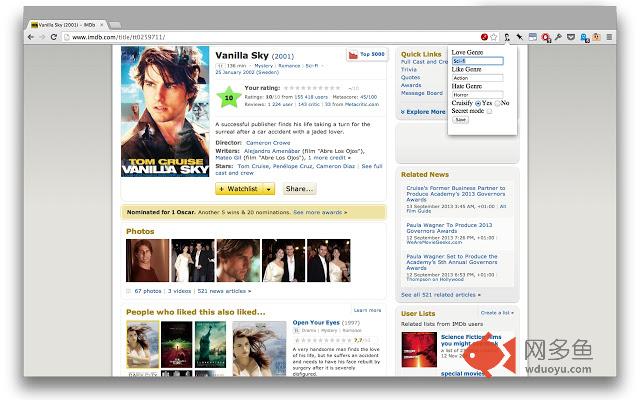Image resolution: width=640 pixels, height=400 pixels.
Task: Click the + Watchlist button
Action: tap(239, 189)
